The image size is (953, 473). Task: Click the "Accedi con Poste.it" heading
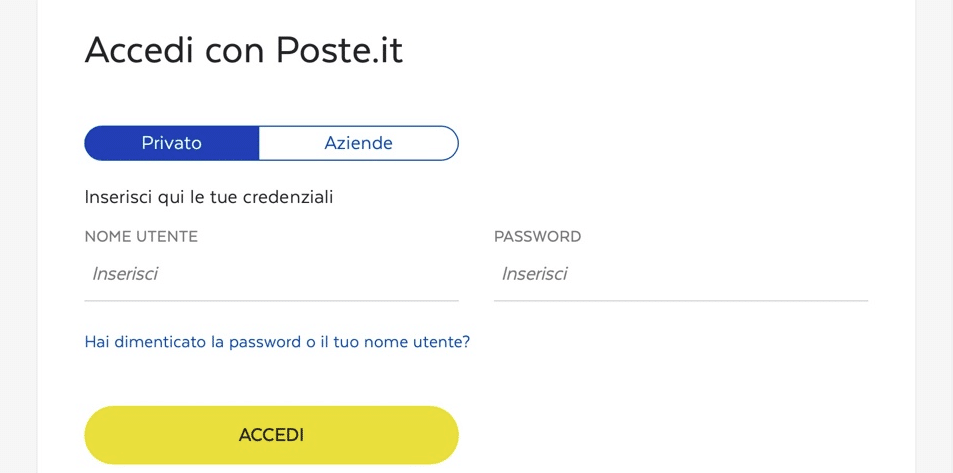[x=243, y=50]
